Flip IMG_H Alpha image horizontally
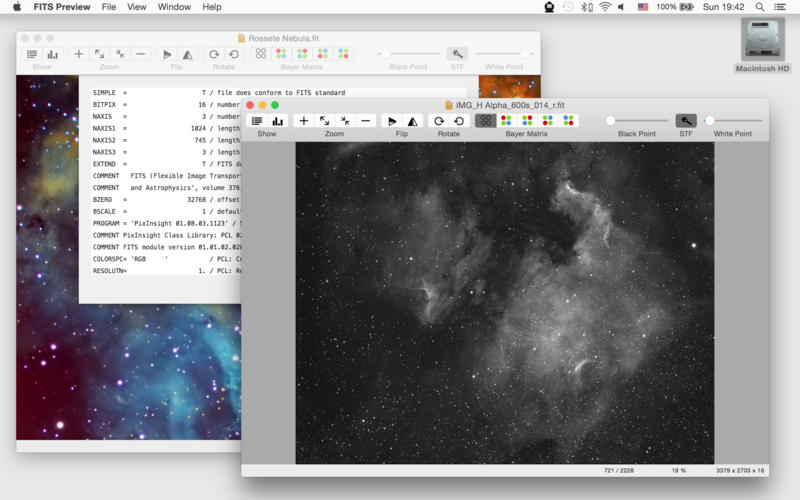 pos(392,121)
